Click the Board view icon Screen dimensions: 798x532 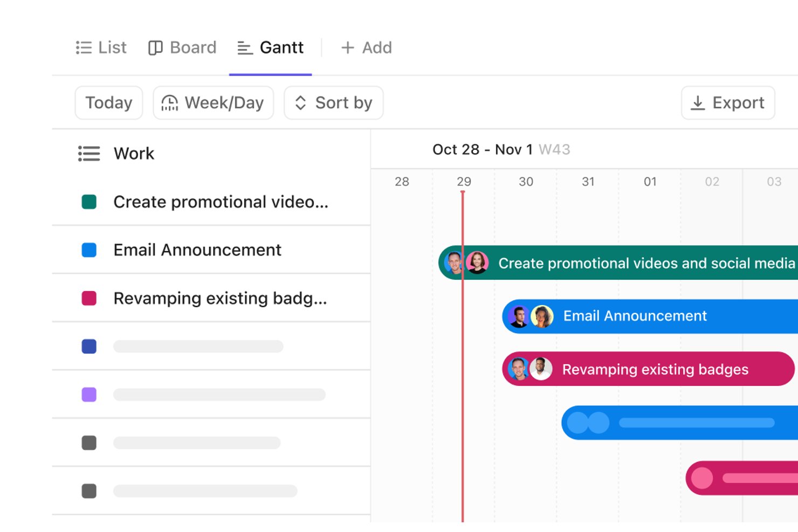[x=155, y=48]
